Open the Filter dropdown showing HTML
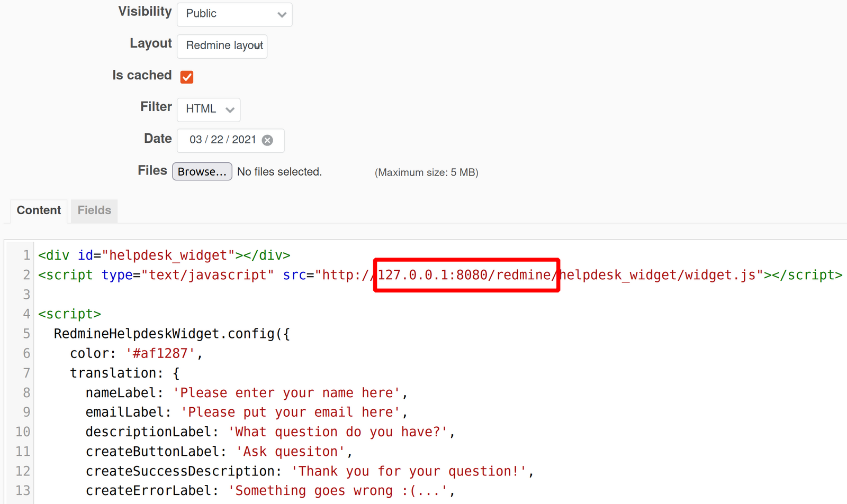Viewport: 847px width, 504px height. 208,109
